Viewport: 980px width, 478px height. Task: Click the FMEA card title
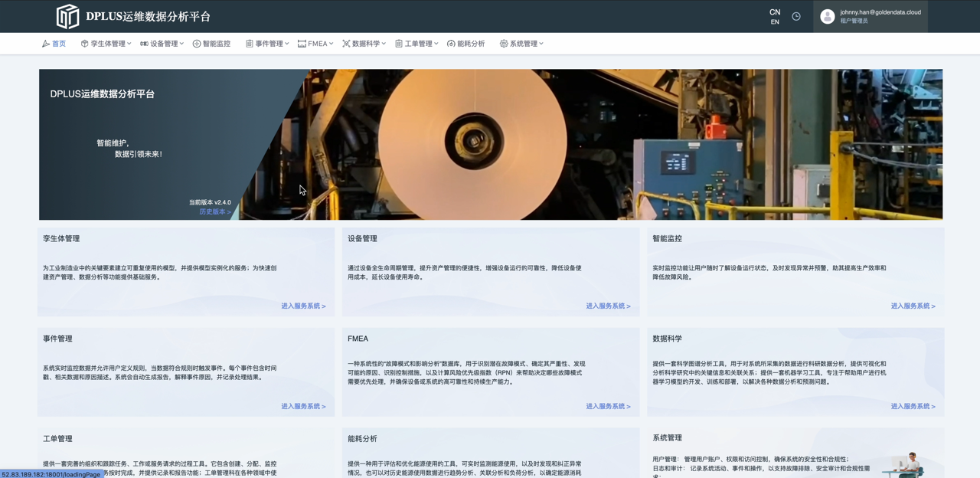[358, 339]
